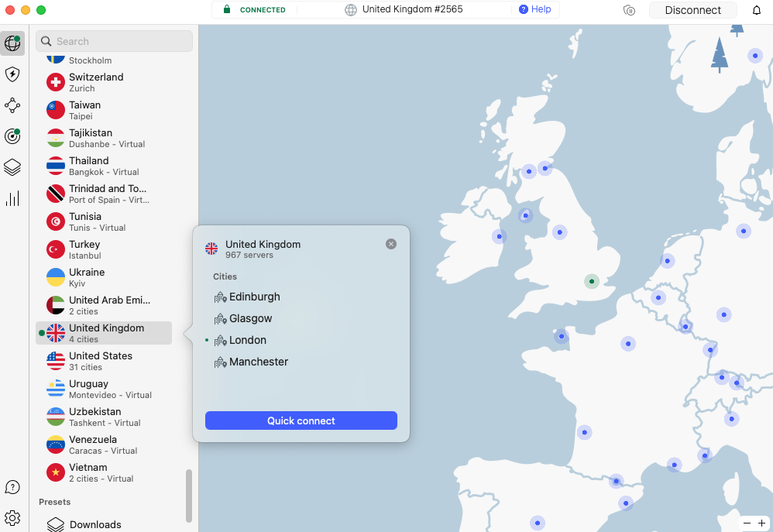The image size is (773, 532).
Task: Select Ukraine Kyiv row
Action: click(x=104, y=277)
